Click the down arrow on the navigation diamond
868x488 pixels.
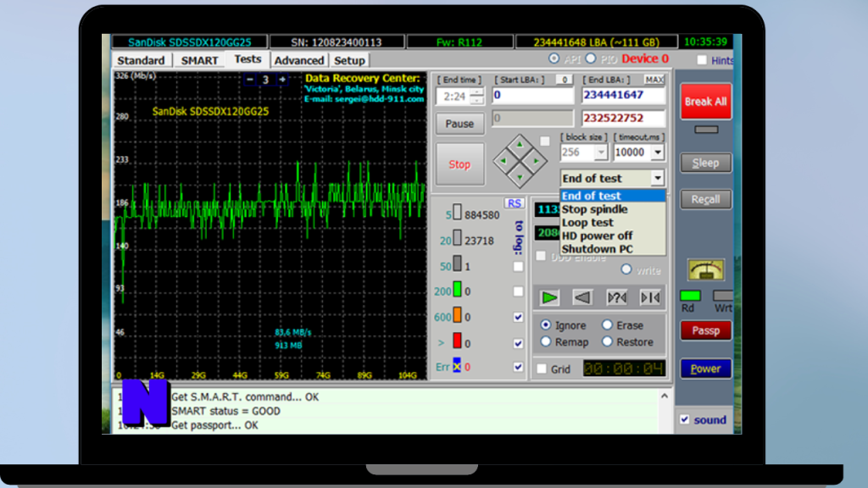(520, 177)
